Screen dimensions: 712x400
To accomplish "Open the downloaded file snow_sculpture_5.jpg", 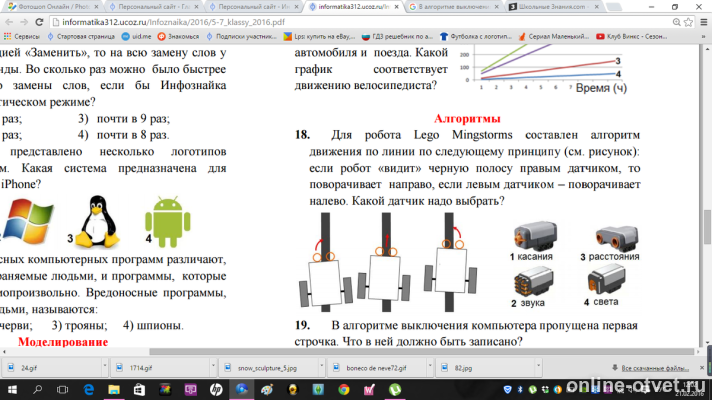I will pos(269,368).
